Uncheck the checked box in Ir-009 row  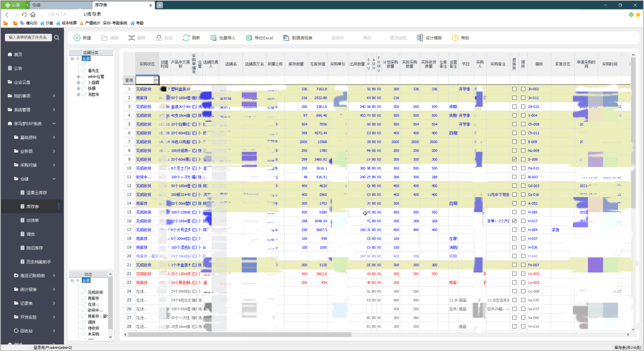point(514,160)
